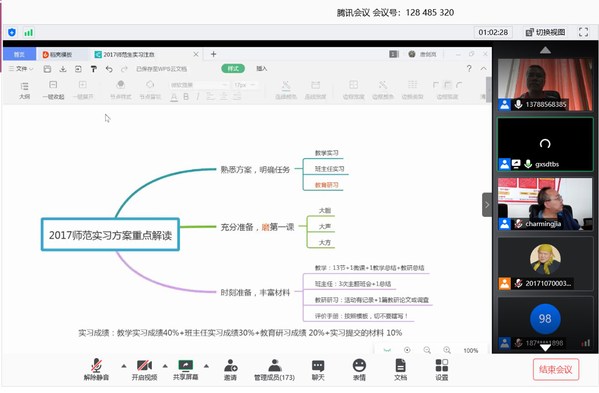
Task: Click the red 结束会议 button
Action: pos(556,369)
